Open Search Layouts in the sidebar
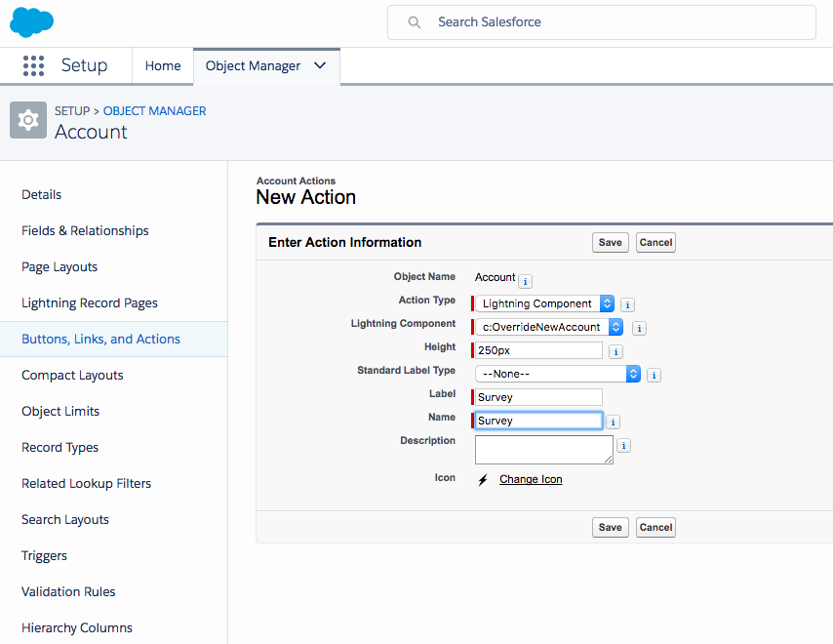Image resolution: width=833 pixels, height=644 pixels. (x=65, y=520)
